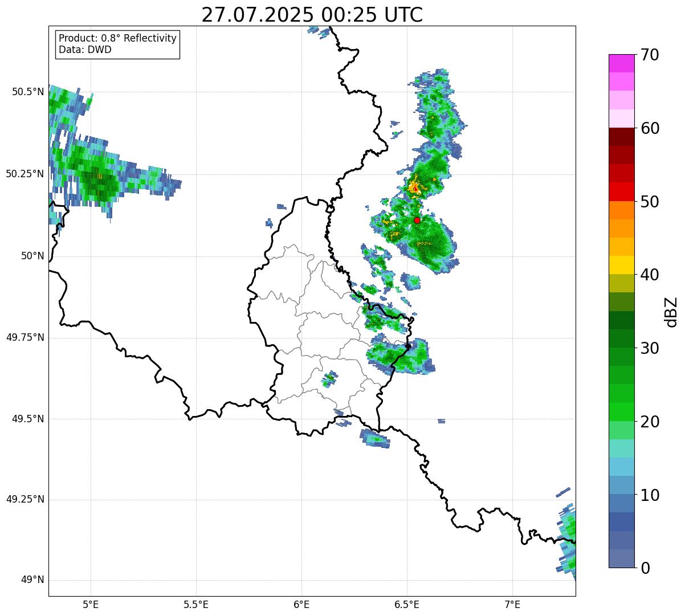Click the 50.5°N latitude label
Screen dimensions: 685x616
pyautogui.click(x=28, y=92)
